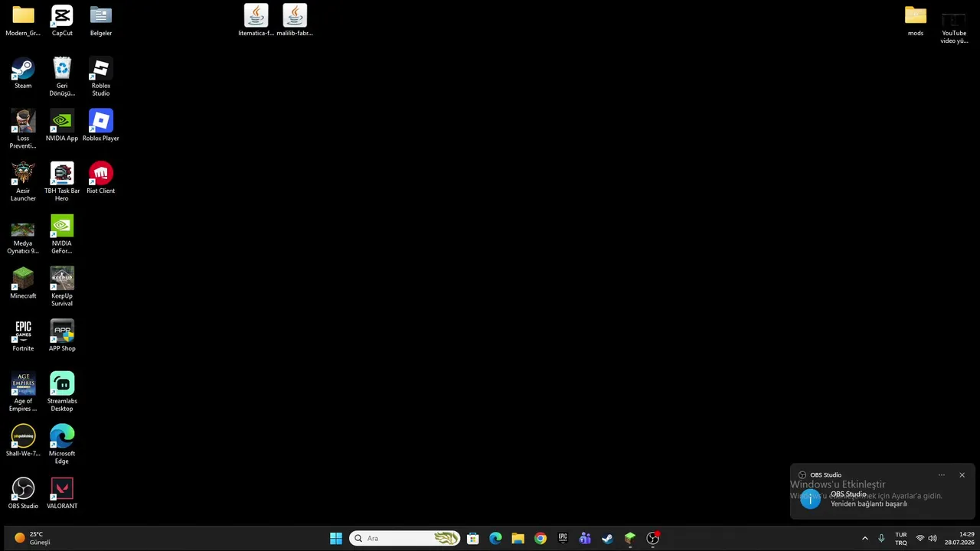The image size is (980, 551).
Task: Open Microsoft Teams from the taskbar
Action: point(585,538)
